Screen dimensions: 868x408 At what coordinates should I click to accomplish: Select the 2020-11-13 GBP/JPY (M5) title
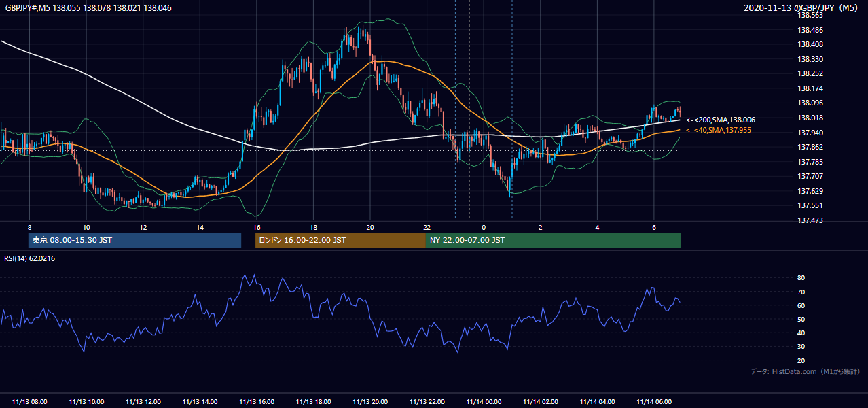(x=802, y=8)
